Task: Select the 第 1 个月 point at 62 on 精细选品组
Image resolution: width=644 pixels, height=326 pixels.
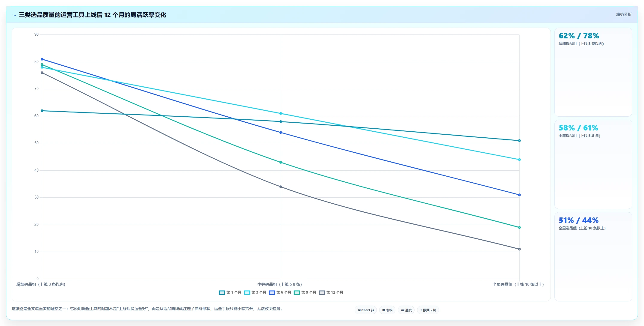Action: click(42, 111)
